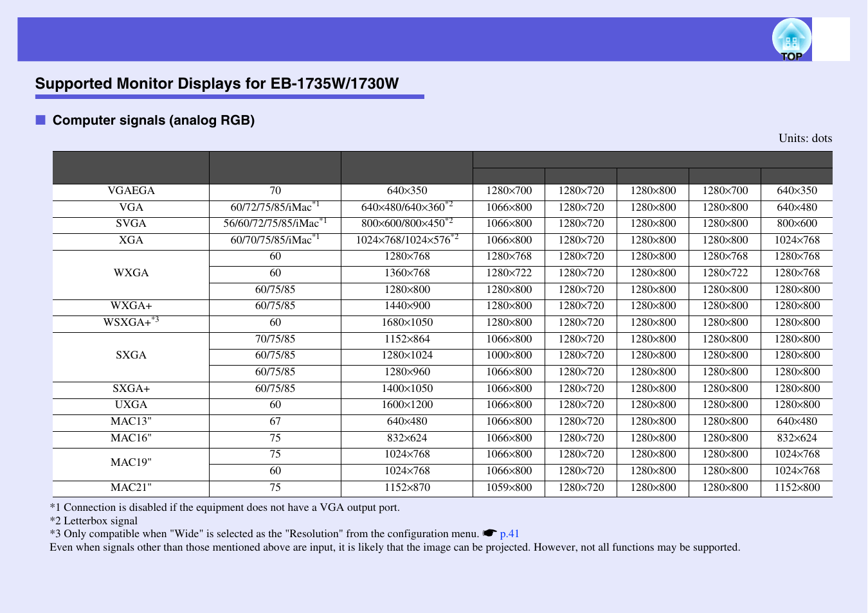The image size is (868, 613).
Task: Click the '1000×800' cell in SXGA rows
Action: [x=509, y=355]
